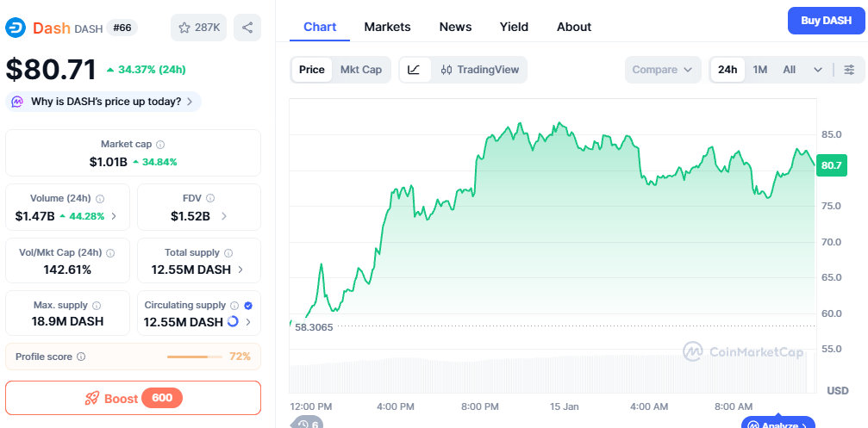868x428 pixels.
Task: Click Profile score info icon
Action: tap(81, 357)
